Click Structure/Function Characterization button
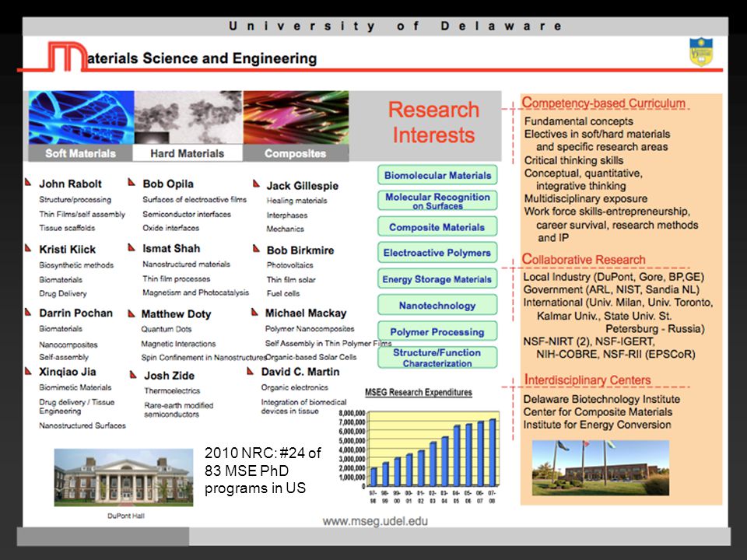747x560 pixels. pyautogui.click(x=437, y=358)
